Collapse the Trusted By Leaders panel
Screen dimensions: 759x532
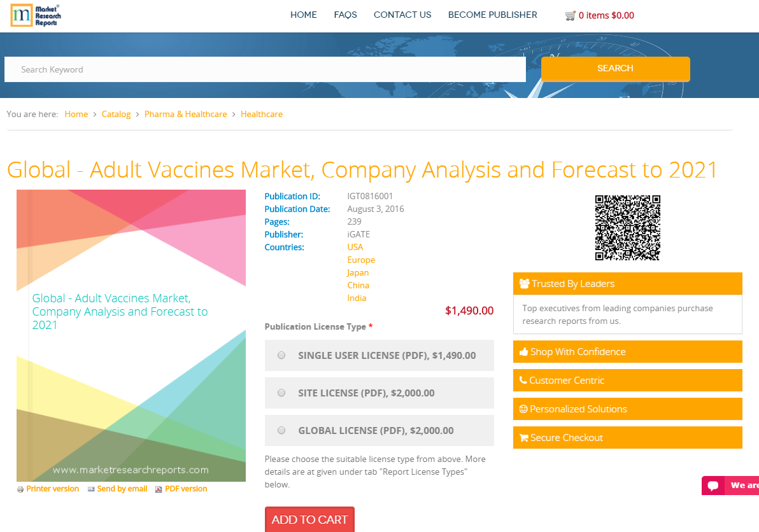point(627,283)
